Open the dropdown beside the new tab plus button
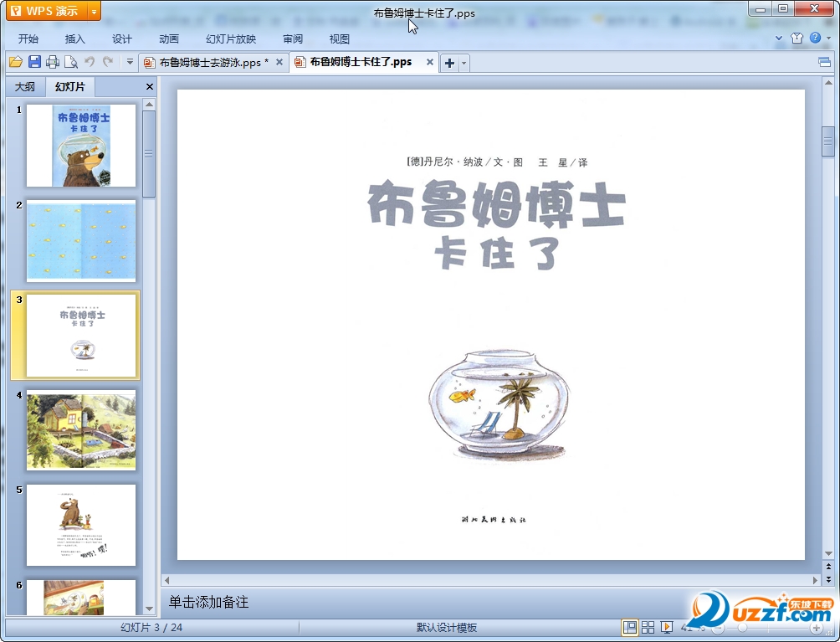The image size is (840, 642). (464, 64)
